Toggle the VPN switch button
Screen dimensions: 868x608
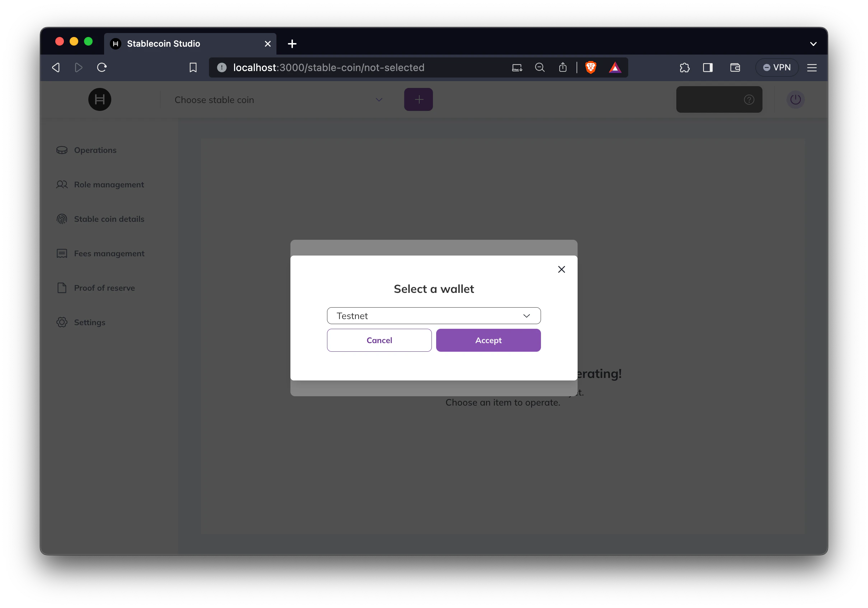pyautogui.click(x=776, y=67)
